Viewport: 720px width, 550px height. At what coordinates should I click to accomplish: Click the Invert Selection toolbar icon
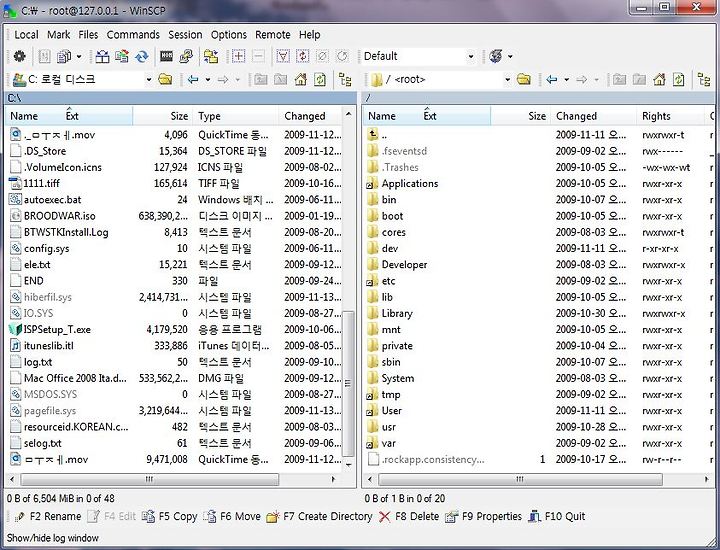click(x=303, y=56)
